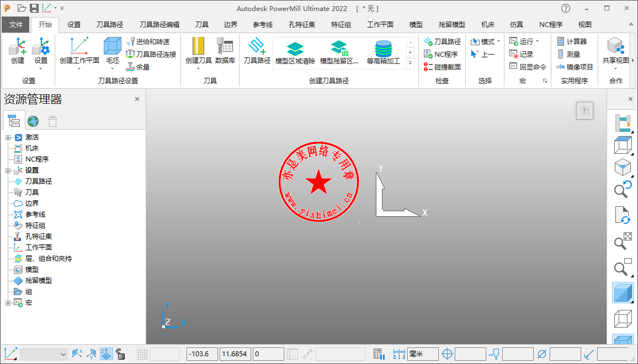Open the 模式 selection dropdown

pyautogui.click(x=499, y=41)
